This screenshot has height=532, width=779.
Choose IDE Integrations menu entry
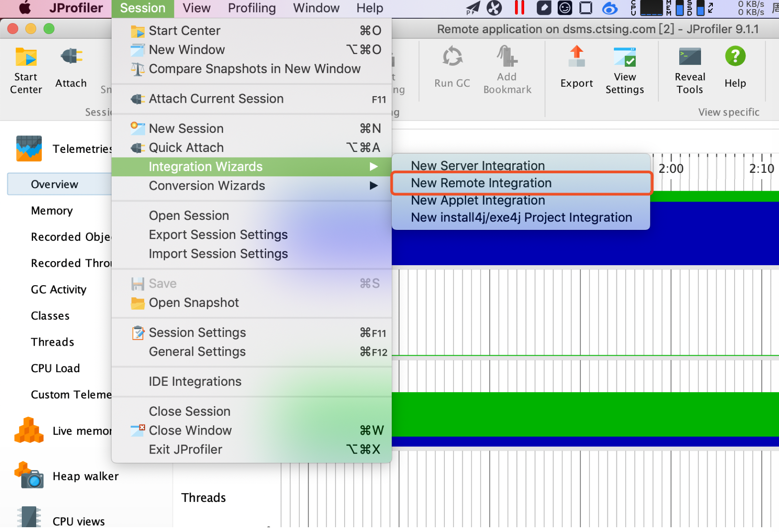point(251,381)
